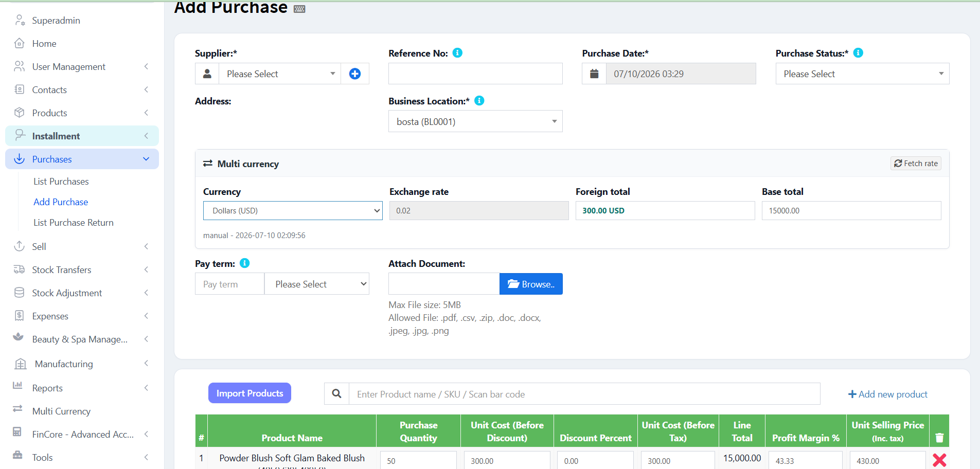Expand the FinCore Advanced Acc chevron
This screenshot has height=469, width=980.
146,435
